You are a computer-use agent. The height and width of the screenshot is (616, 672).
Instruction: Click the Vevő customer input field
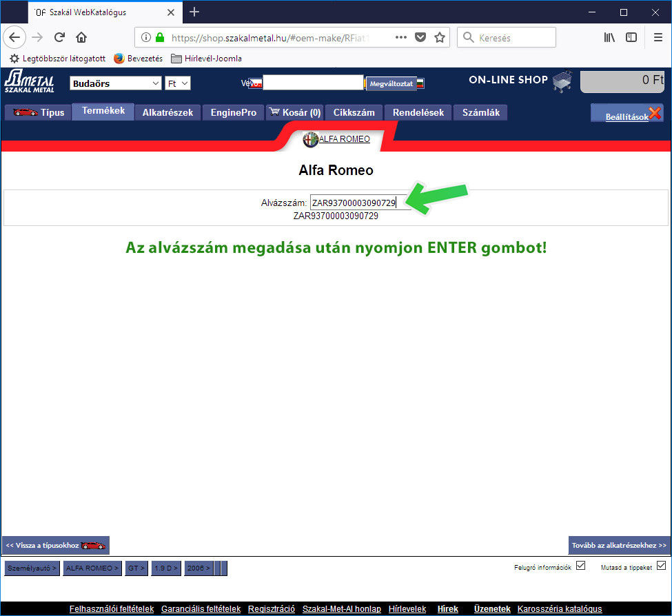coord(313,83)
